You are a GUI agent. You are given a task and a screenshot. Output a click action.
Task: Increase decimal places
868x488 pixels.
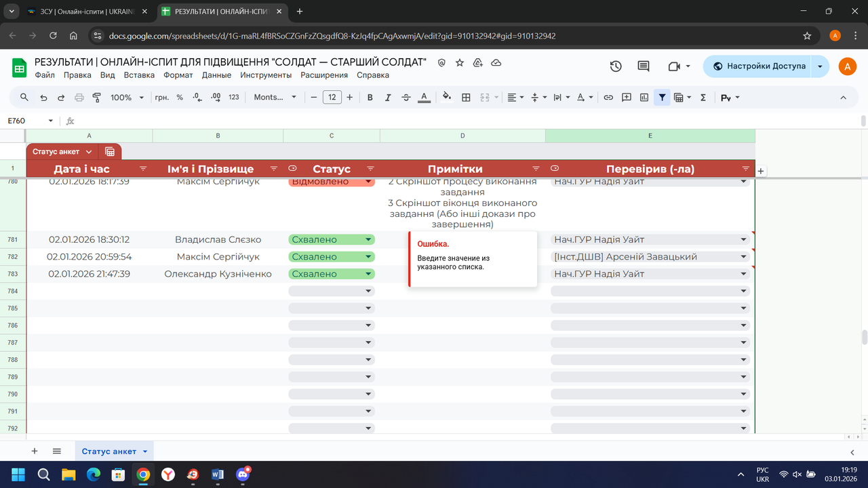(x=216, y=98)
